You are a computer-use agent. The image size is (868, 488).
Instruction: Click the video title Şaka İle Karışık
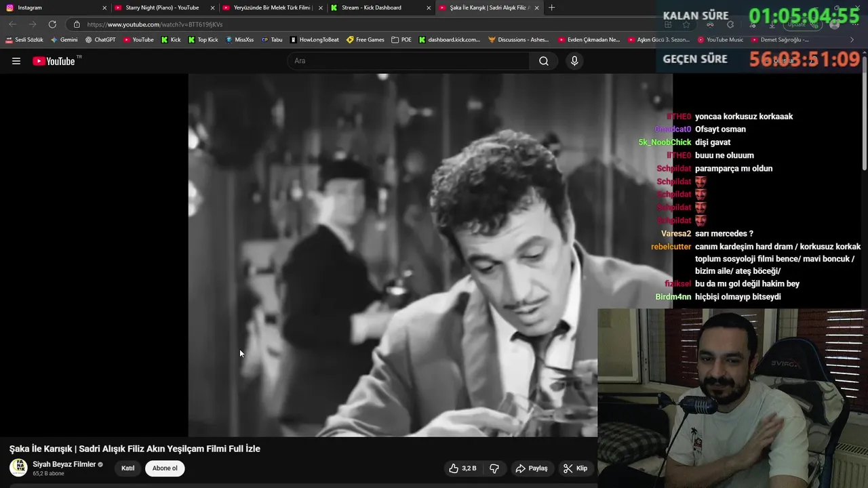[134, 449]
